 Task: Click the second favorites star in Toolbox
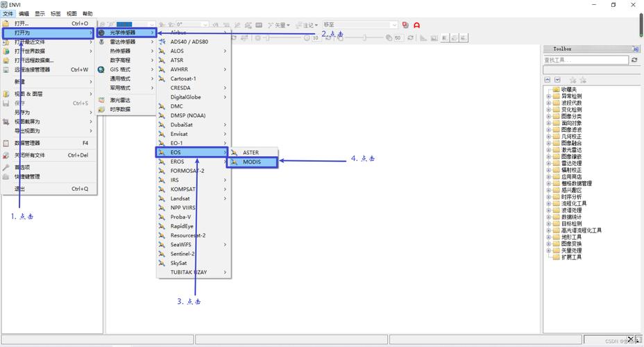tap(583, 80)
